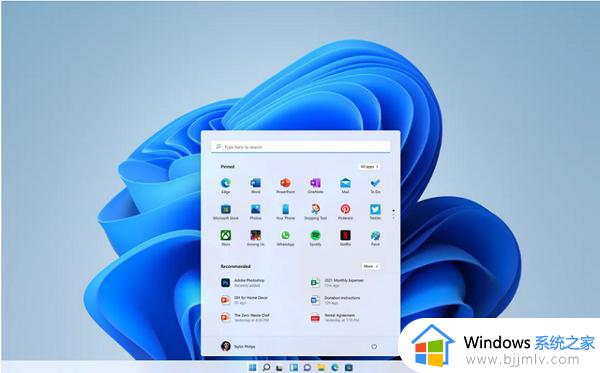
Task: Open recommended Adobe Photoshop entry
Action: click(x=243, y=283)
